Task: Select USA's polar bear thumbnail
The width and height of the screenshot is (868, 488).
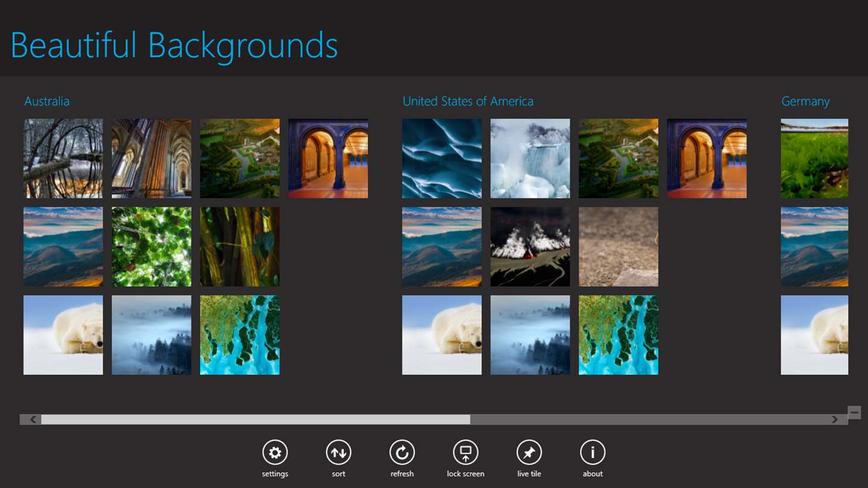Action: pyautogui.click(x=442, y=335)
